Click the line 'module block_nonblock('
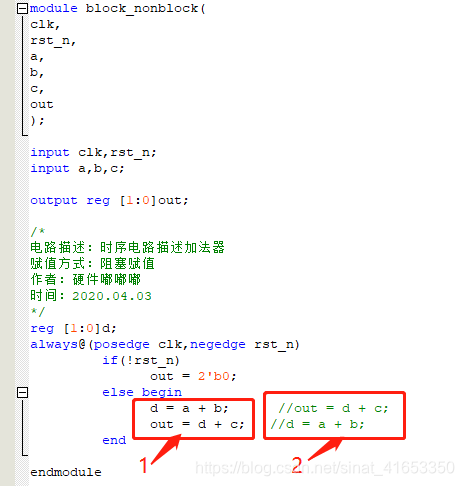 pyautogui.click(x=118, y=9)
